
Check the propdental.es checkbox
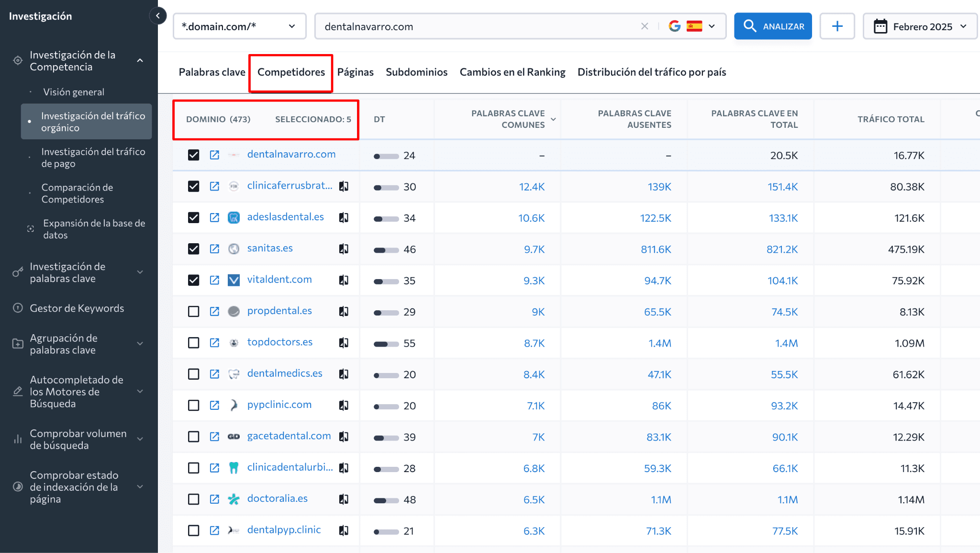tap(193, 311)
